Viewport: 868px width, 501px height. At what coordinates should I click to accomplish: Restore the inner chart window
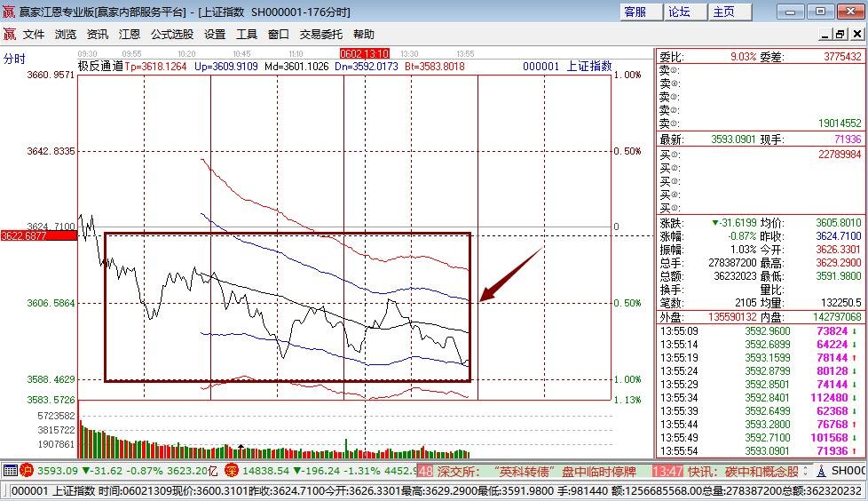[840, 35]
